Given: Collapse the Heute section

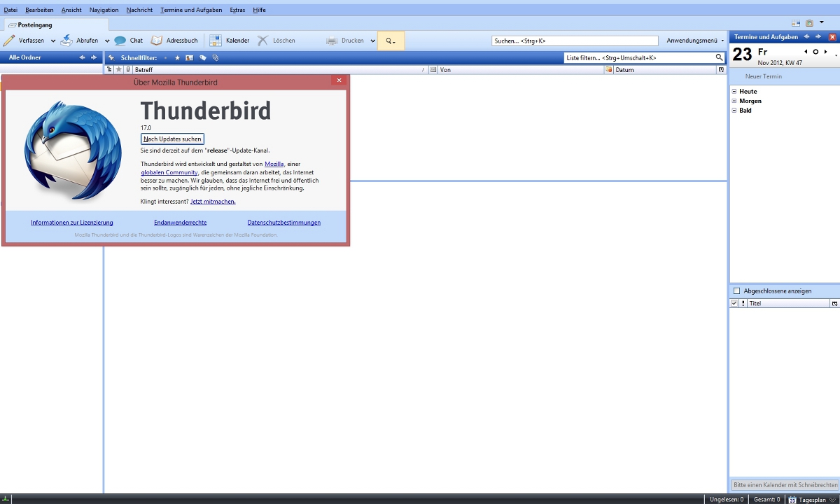Looking at the screenshot, I should (734, 92).
